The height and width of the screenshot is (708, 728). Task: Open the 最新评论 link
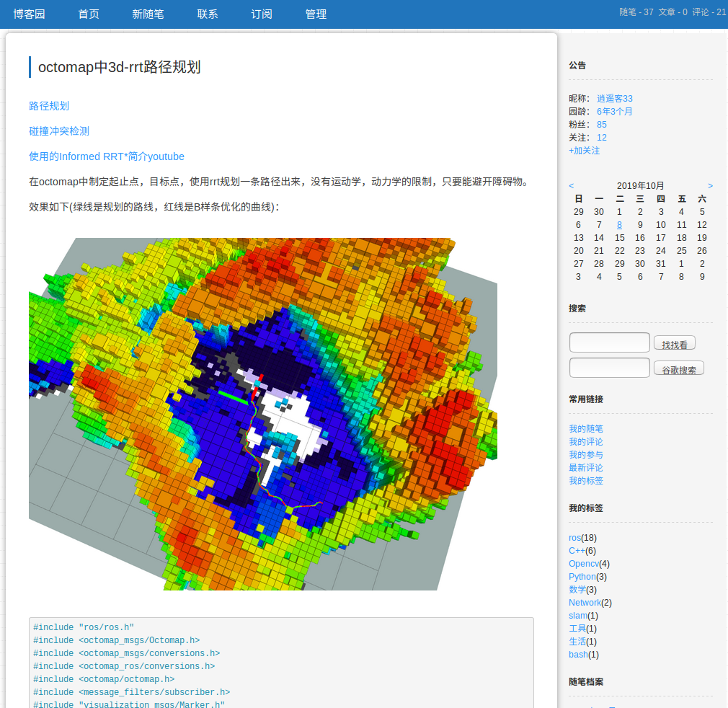(586, 467)
